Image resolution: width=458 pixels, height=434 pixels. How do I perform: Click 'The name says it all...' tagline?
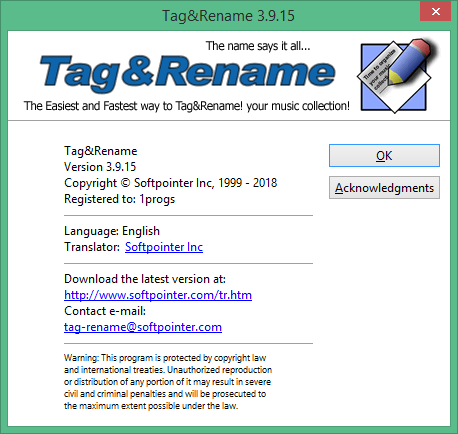(258, 46)
